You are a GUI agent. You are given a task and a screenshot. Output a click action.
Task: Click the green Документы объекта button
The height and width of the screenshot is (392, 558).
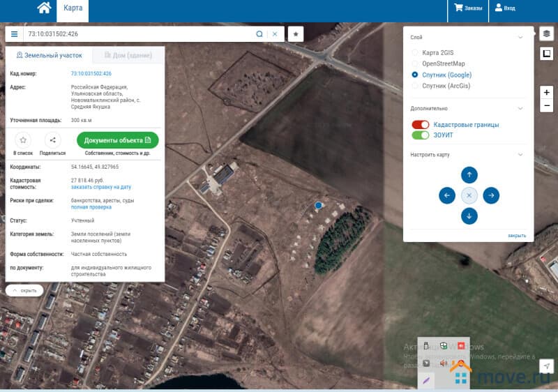tap(117, 140)
